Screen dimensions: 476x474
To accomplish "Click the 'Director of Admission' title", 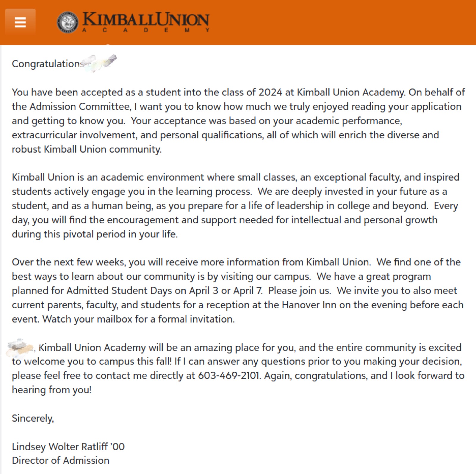I will tap(60, 461).
